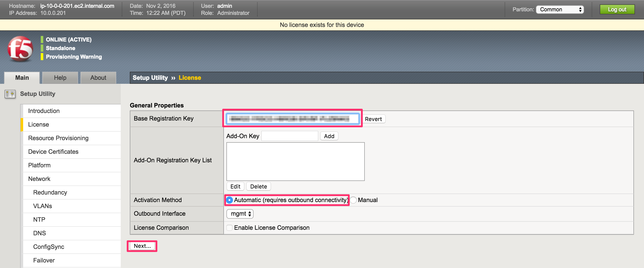Viewport: 644px width, 268px height.
Task: Open Device Certificates menu item
Action: click(x=72, y=152)
